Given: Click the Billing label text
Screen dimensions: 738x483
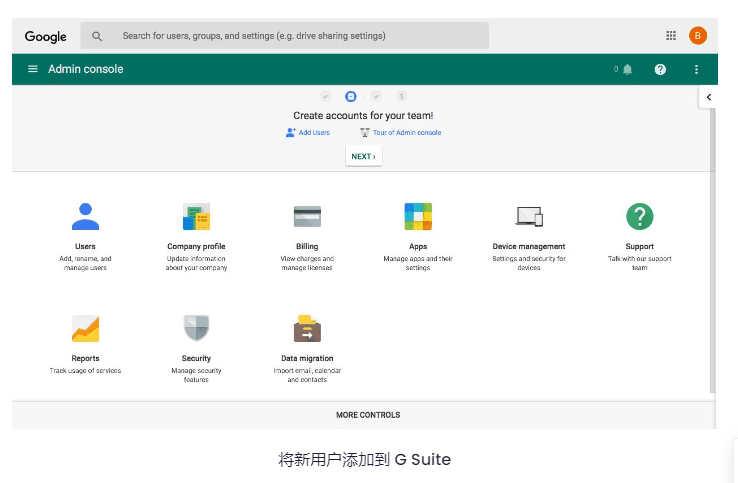Looking at the screenshot, I should tap(307, 246).
